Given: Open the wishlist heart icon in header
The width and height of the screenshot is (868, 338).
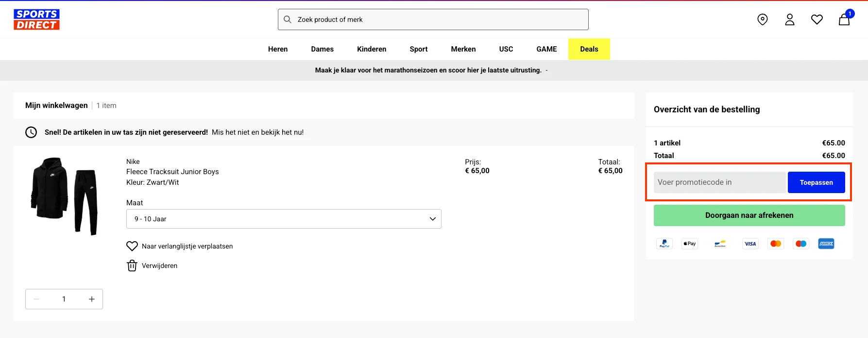Looking at the screenshot, I should point(817,19).
